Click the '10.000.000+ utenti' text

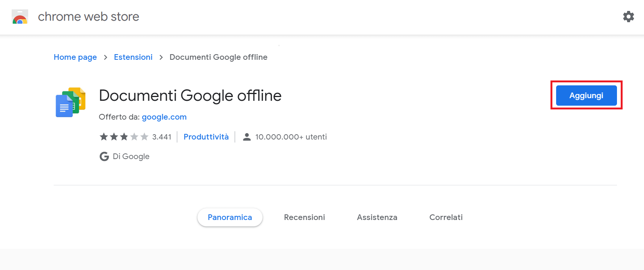click(x=291, y=137)
